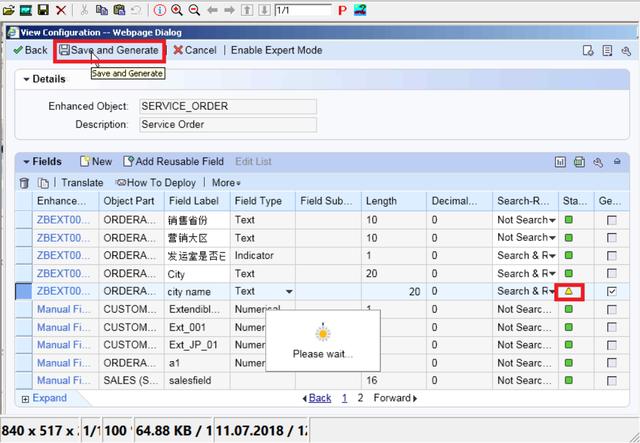Open the Search-R dropdown in the 营销大区 row

(x=552, y=238)
